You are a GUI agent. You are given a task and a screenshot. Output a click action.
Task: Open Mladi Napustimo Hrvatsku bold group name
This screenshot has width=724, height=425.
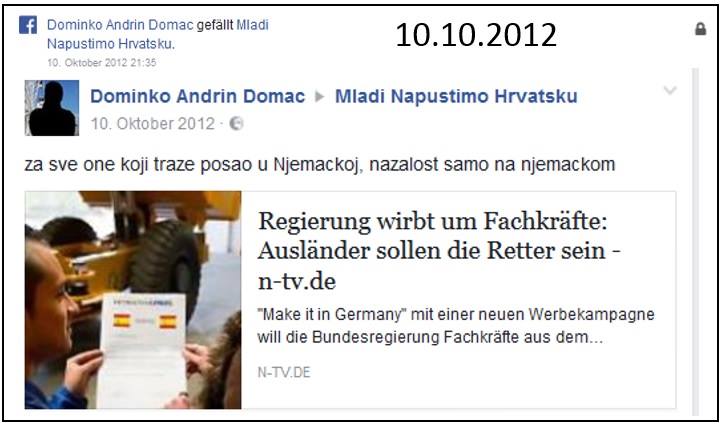click(456, 96)
